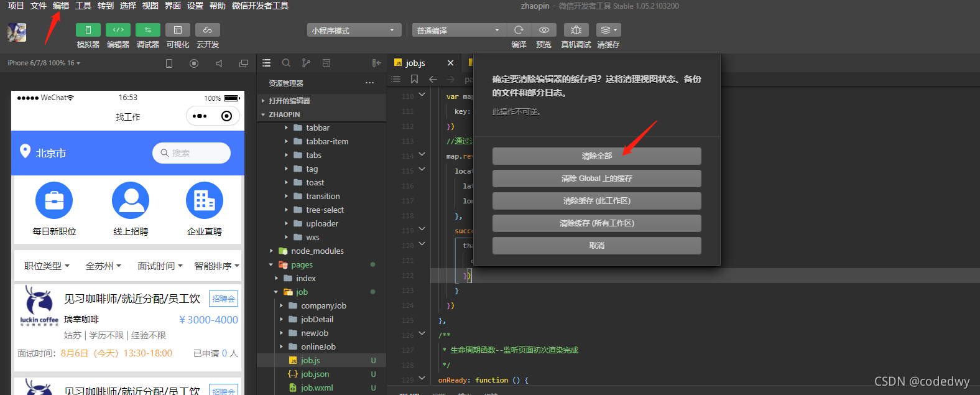Collapse the job folder
980x395 pixels.
pyautogui.click(x=321, y=292)
